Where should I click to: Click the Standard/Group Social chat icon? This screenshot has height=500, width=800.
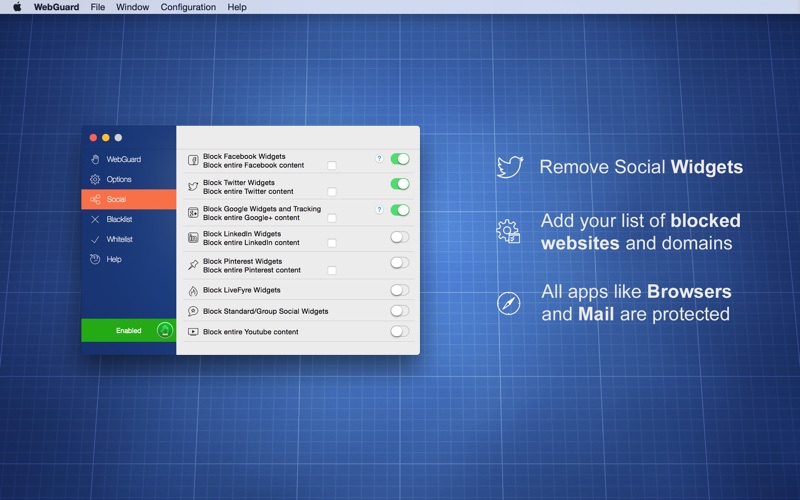click(x=193, y=311)
